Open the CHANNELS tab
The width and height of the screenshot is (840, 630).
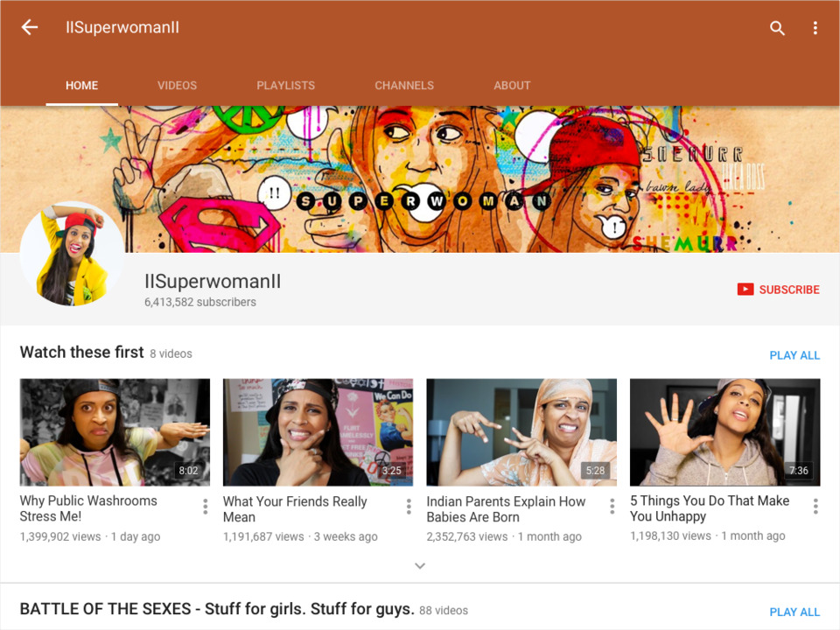point(404,86)
